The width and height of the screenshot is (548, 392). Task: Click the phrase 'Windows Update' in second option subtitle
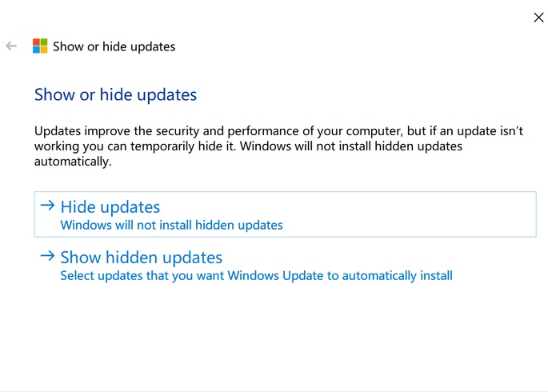(266, 276)
